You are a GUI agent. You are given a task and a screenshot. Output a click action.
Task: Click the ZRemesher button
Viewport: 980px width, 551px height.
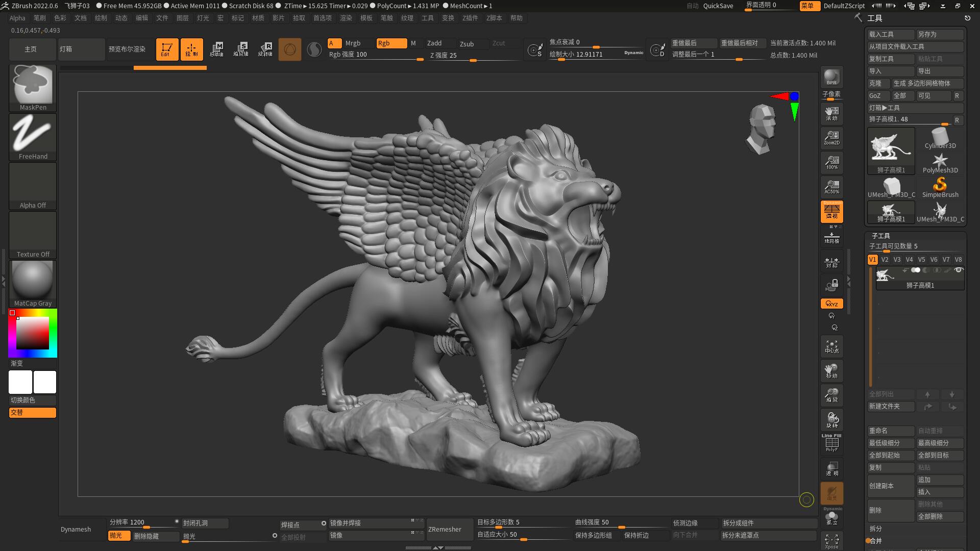click(449, 529)
